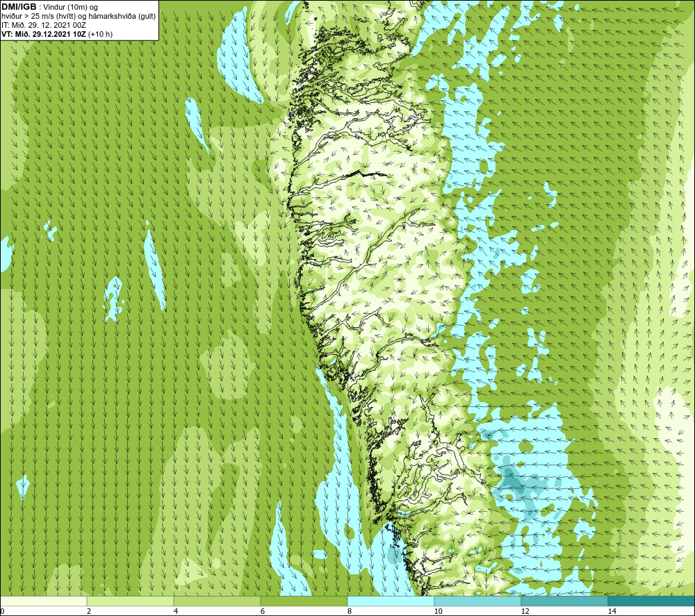
Task: Select the 12–14 teal color scale segment
Action: click(564, 601)
